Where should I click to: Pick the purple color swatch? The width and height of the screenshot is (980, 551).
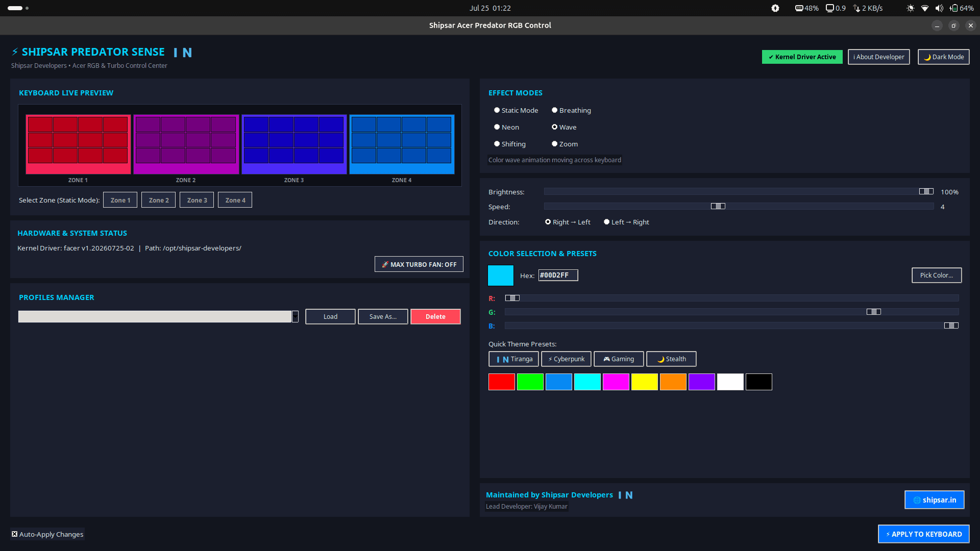(702, 382)
